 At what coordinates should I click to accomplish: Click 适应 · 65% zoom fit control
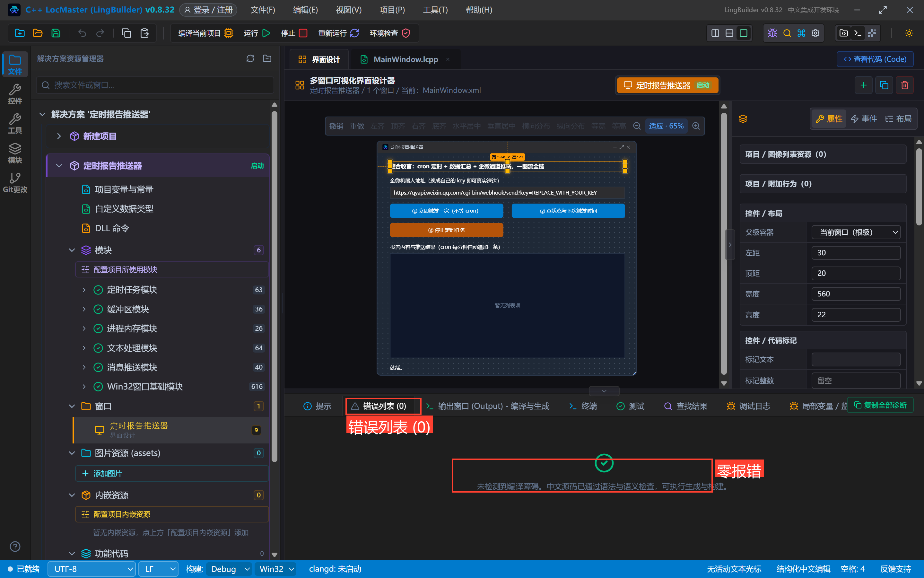click(x=666, y=126)
